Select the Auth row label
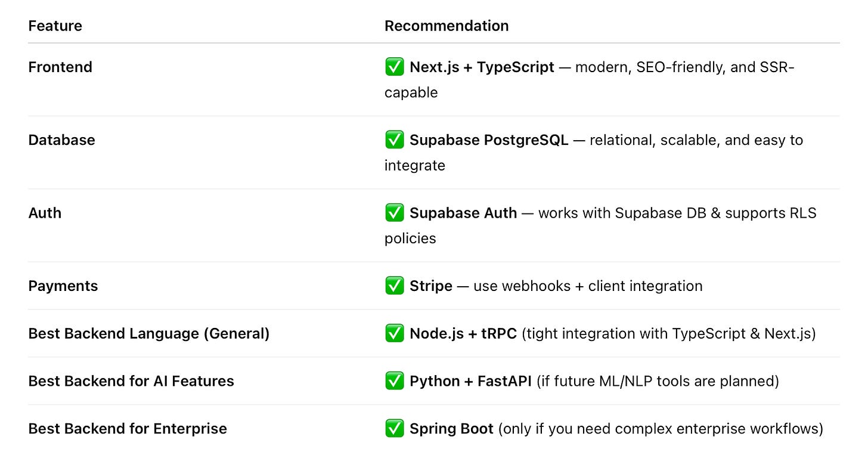The width and height of the screenshot is (868, 474). pyautogui.click(x=45, y=213)
